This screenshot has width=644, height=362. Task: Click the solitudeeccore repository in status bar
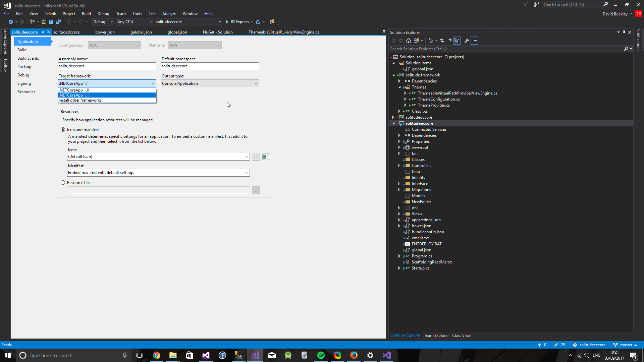point(589,345)
